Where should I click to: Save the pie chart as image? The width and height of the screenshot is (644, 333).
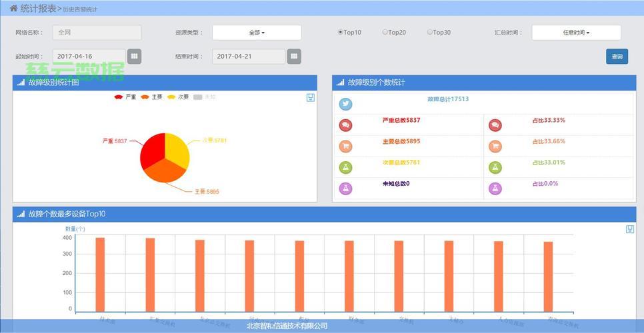click(311, 98)
